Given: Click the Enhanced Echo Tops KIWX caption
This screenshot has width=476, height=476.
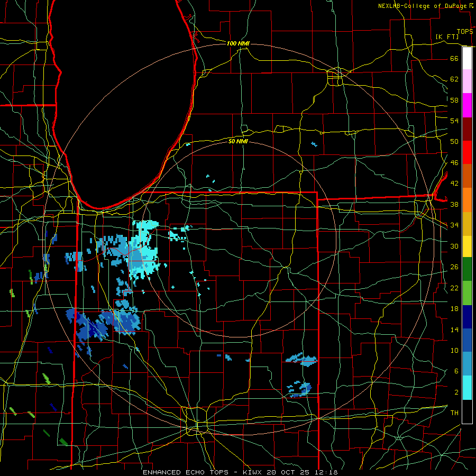Looking at the screenshot, I should click(x=240, y=472).
